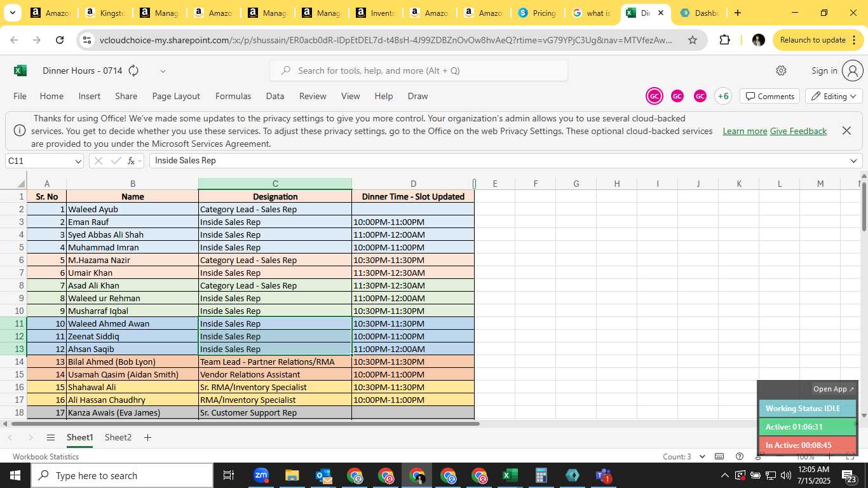Open File Explorer from the taskbar
Viewport: 868px width, 488px height.
(292, 475)
